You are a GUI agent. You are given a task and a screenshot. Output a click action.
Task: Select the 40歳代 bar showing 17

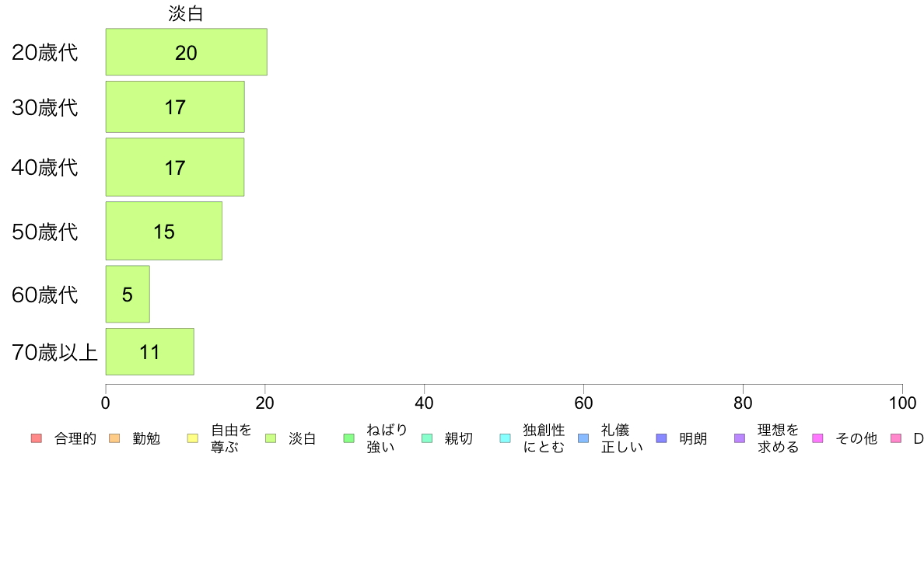(x=175, y=167)
